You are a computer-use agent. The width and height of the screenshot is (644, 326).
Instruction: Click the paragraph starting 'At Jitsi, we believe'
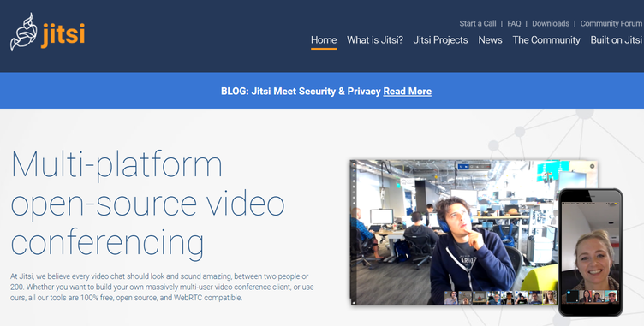(162, 287)
